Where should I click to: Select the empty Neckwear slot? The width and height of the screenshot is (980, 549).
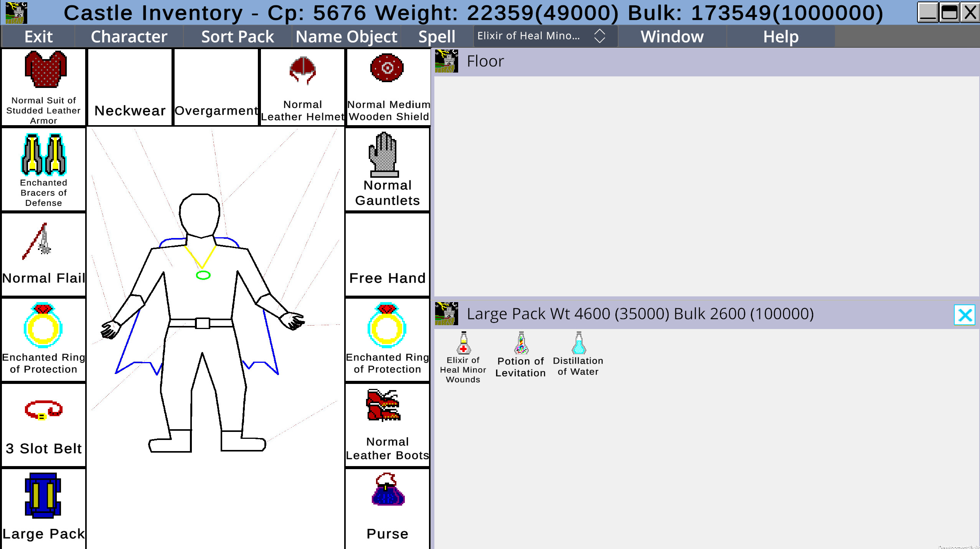[129, 88]
